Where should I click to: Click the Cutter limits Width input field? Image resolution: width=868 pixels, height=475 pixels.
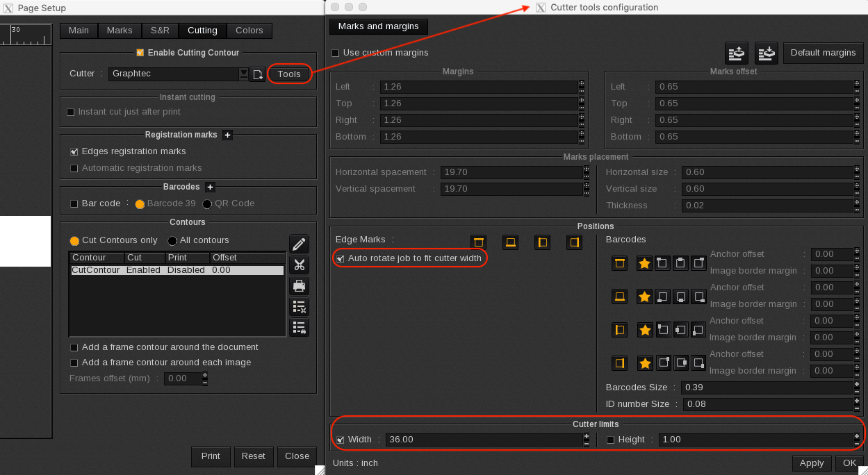483,440
